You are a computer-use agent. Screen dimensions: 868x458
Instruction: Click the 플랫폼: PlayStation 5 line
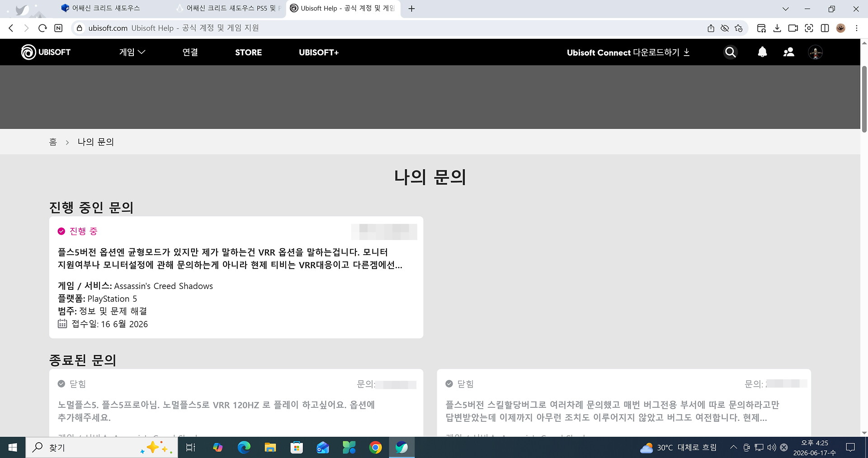click(97, 299)
